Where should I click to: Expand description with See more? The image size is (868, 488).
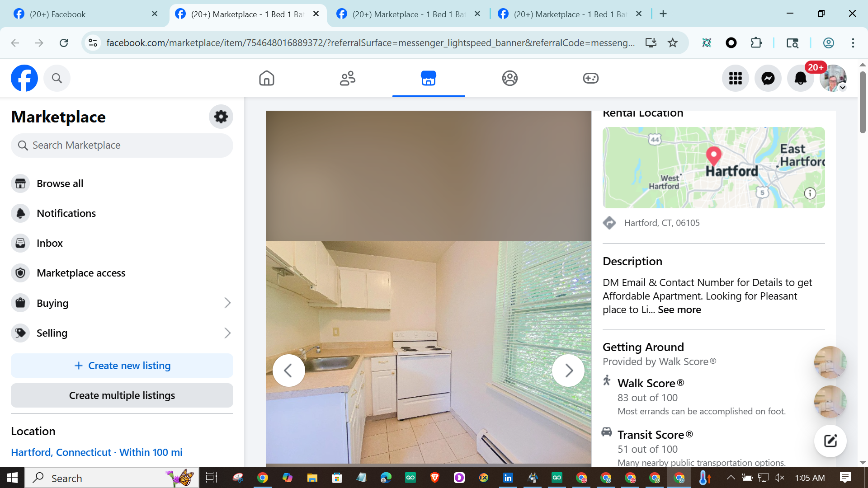(679, 310)
